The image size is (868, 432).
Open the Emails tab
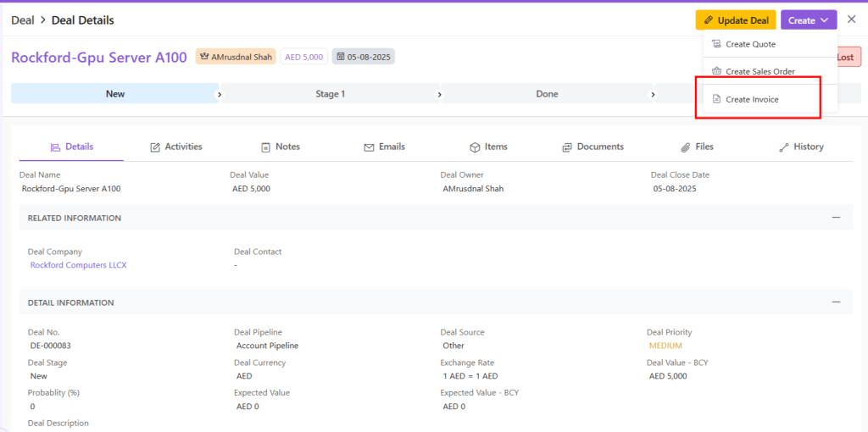384,147
